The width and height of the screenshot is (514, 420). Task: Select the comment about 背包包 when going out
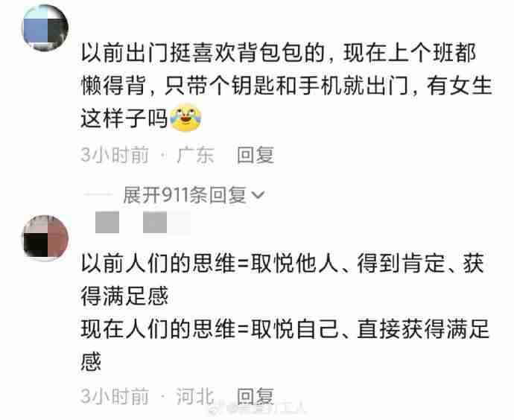tap(286, 86)
